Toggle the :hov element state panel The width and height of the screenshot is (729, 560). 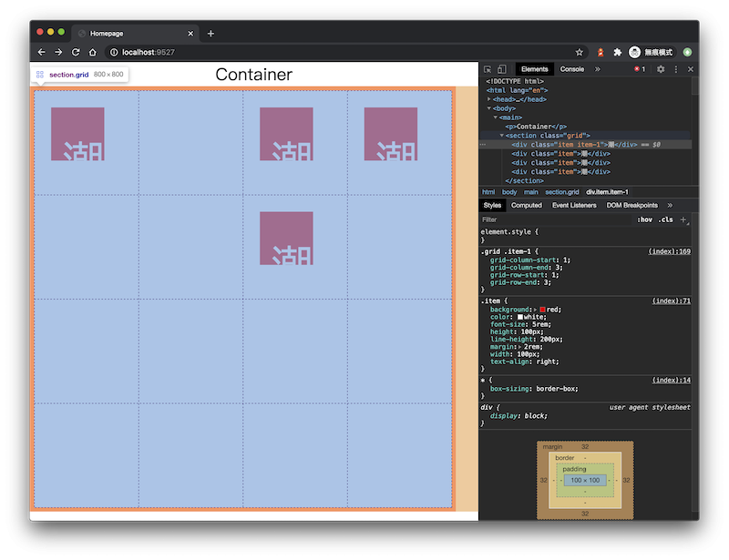point(644,219)
